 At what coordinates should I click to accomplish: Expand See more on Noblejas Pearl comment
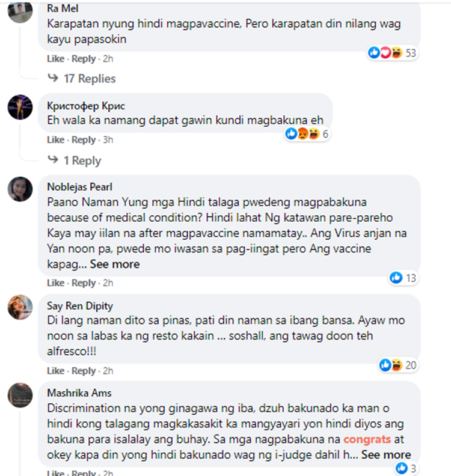(115, 264)
